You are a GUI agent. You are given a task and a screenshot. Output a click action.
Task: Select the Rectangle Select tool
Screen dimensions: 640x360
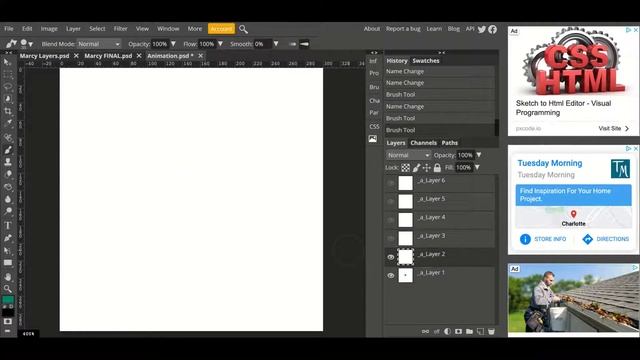pos(7,75)
